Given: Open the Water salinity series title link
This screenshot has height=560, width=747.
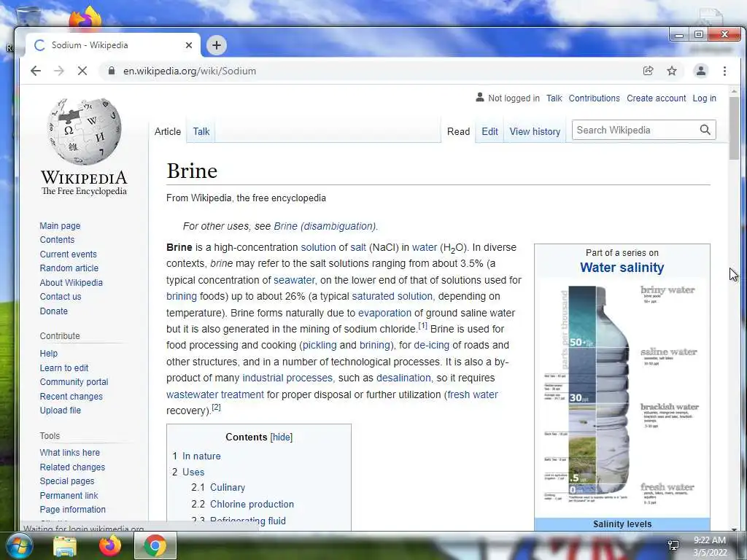Looking at the screenshot, I should [622, 268].
